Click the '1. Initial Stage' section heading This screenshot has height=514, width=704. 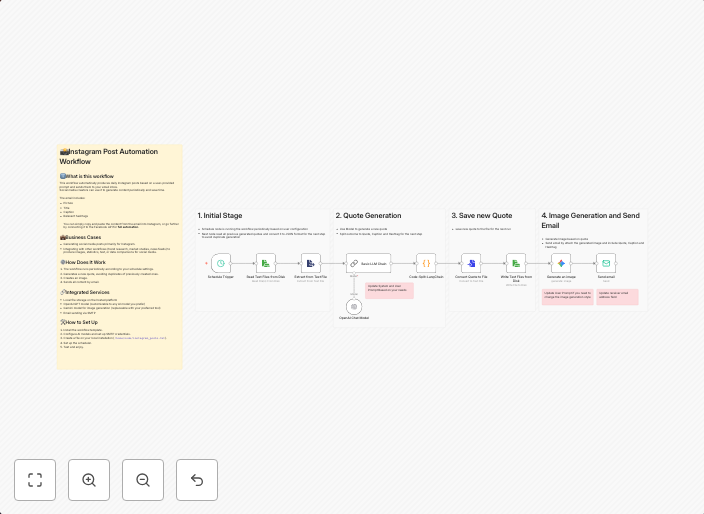pyautogui.click(x=220, y=215)
